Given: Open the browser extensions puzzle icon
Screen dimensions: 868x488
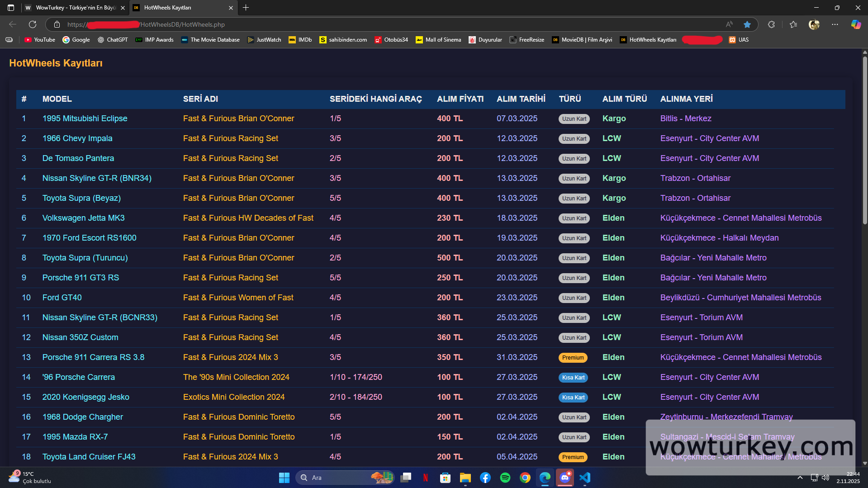Looking at the screenshot, I should [x=772, y=24].
